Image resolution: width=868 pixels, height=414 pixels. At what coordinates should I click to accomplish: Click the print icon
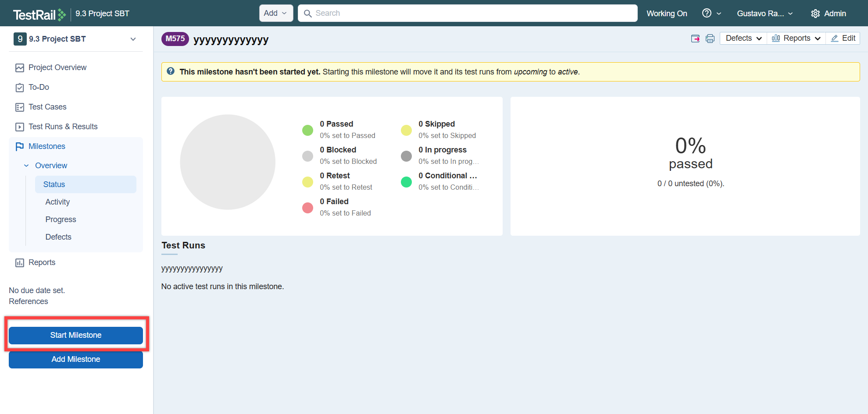(710, 39)
